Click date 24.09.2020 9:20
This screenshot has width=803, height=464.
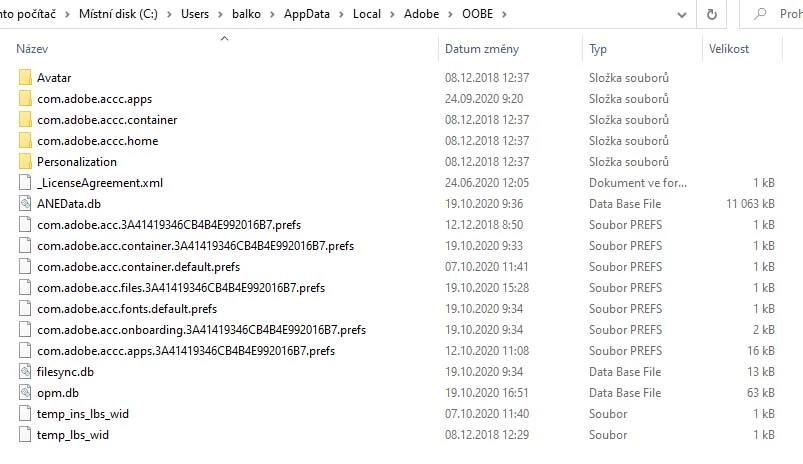click(484, 98)
